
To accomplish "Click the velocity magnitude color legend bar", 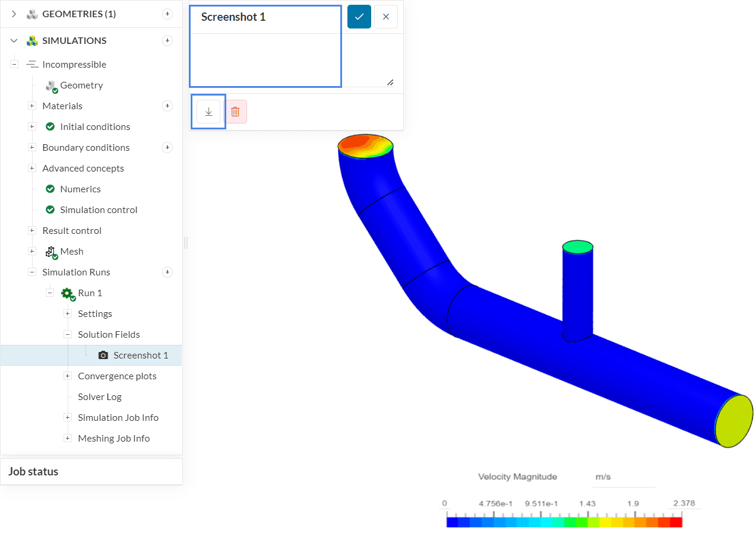I will (564, 522).
